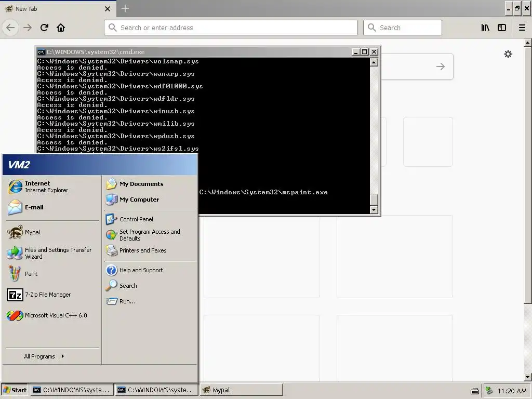
Task: Reload the current browser page
Action: click(45, 28)
